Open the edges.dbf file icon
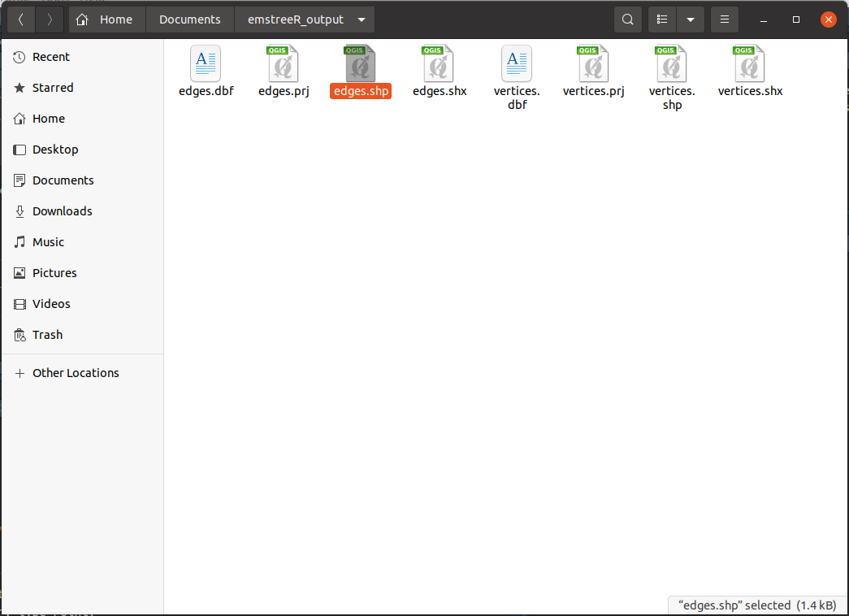The image size is (849, 616). click(x=206, y=64)
